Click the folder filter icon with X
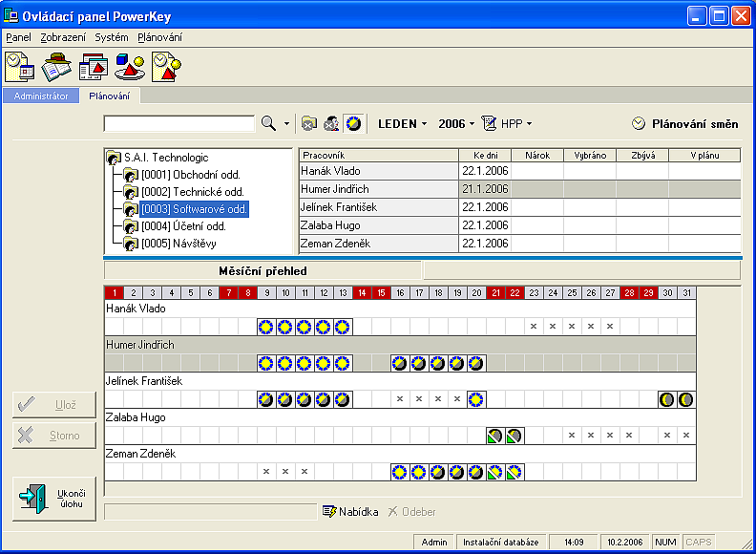Screen dimensions: 756x554 coord(308,123)
